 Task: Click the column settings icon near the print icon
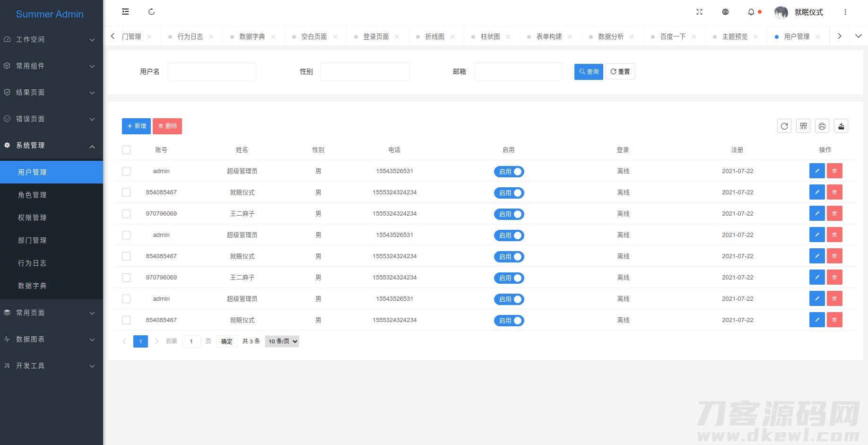point(803,126)
